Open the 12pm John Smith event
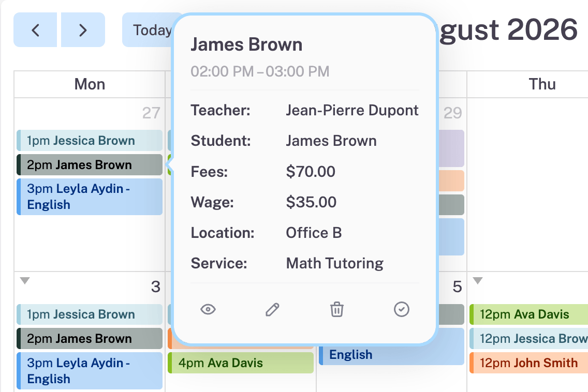Image resolution: width=588 pixels, height=392 pixels. coord(529,363)
